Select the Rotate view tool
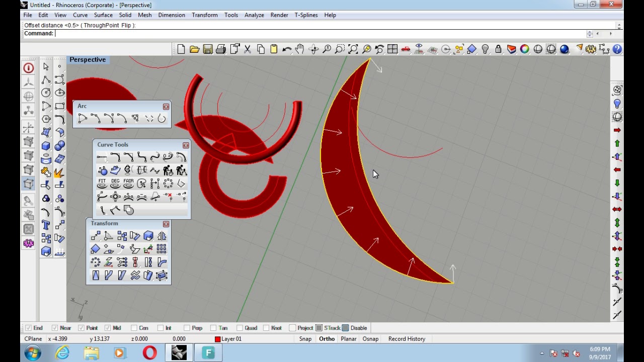The width and height of the screenshot is (644, 362). tap(313, 49)
